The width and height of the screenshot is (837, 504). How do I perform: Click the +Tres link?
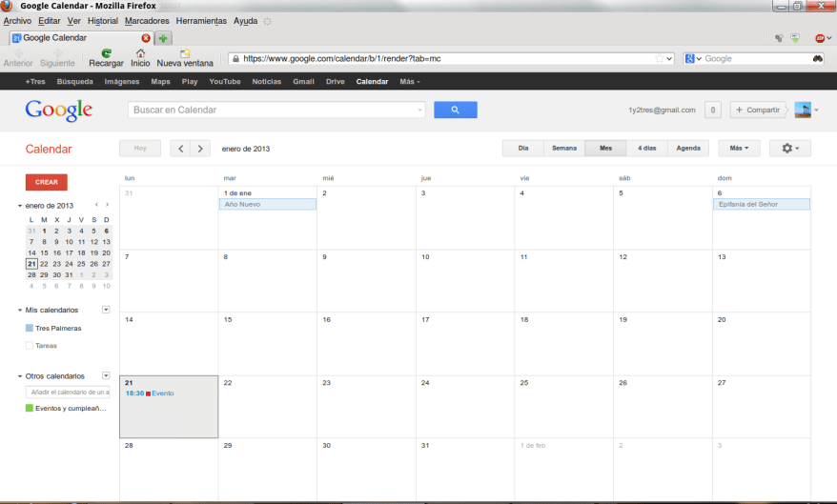click(x=35, y=82)
